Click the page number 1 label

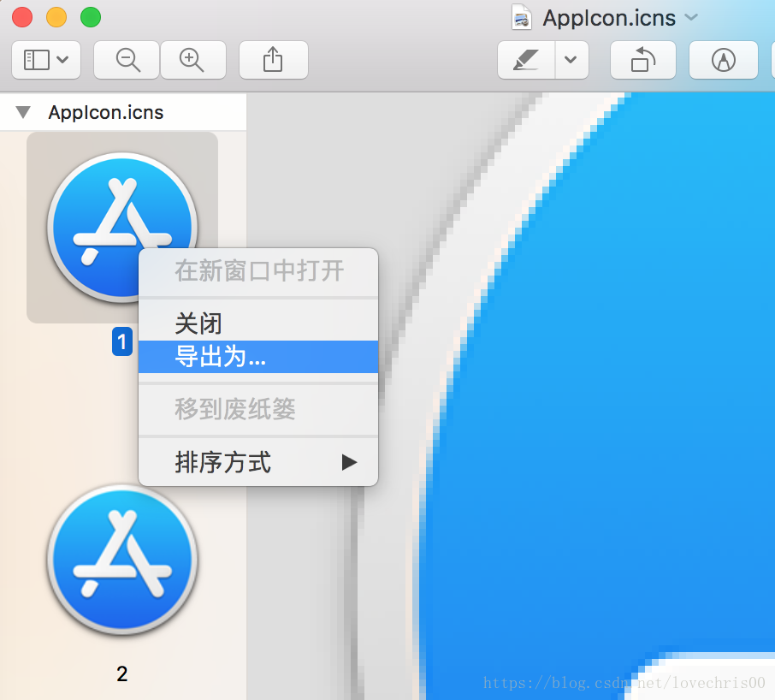122,341
